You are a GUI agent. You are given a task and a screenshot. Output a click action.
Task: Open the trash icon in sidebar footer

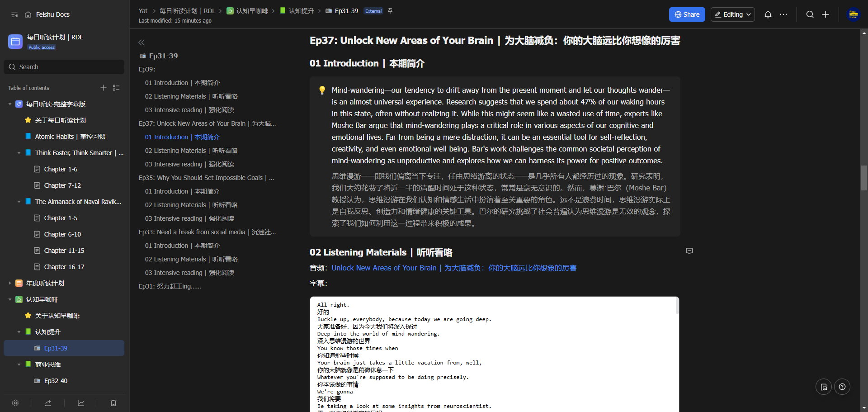[x=113, y=403]
